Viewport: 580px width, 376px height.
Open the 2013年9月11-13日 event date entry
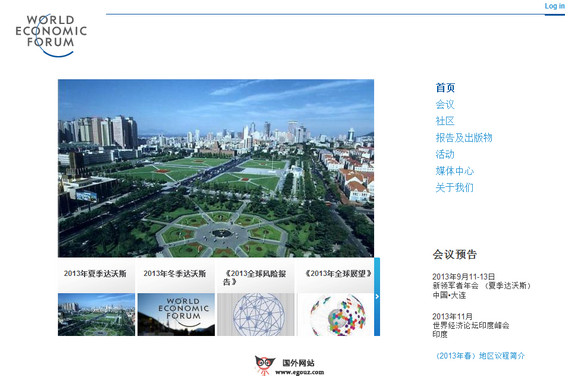click(x=463, y=276)
